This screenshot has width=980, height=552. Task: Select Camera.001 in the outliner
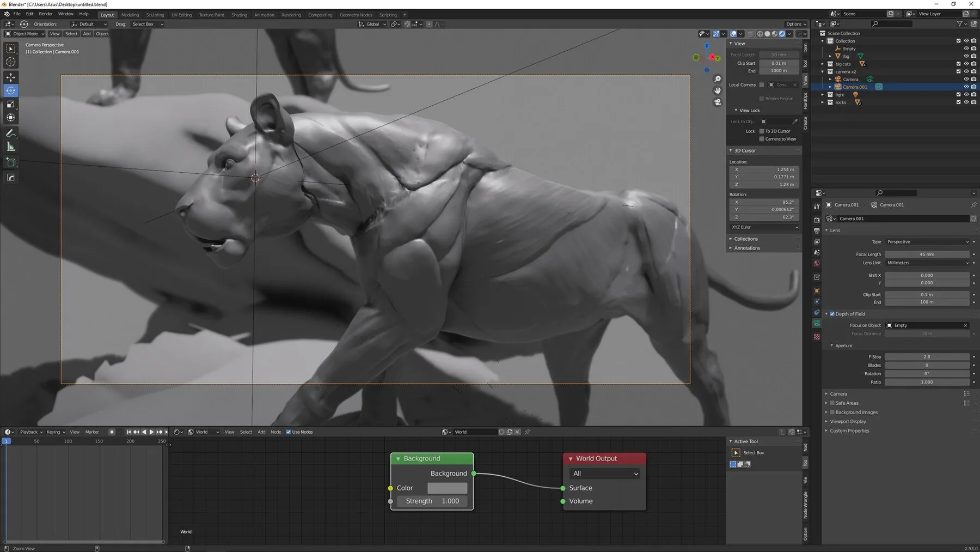pyautogui.click(x=855, y=87)
